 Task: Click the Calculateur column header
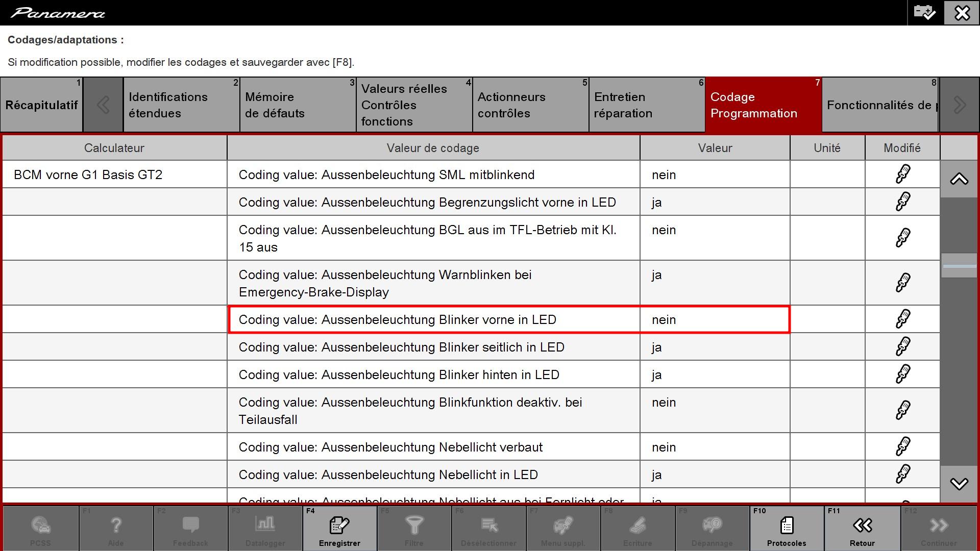tap(114, 148)
